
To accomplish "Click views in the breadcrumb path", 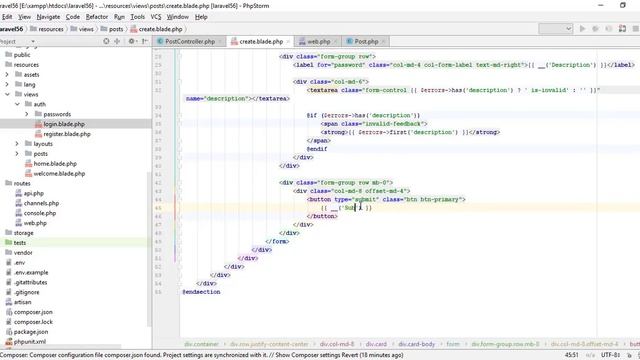I will click(x=82, y=29).
